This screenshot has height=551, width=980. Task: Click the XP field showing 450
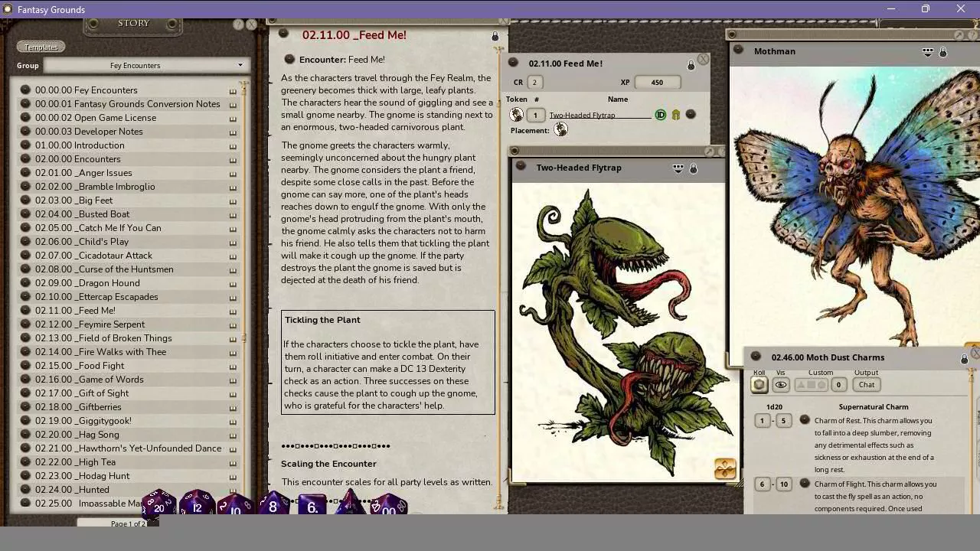pyautogui.click(x=657, y=82)
